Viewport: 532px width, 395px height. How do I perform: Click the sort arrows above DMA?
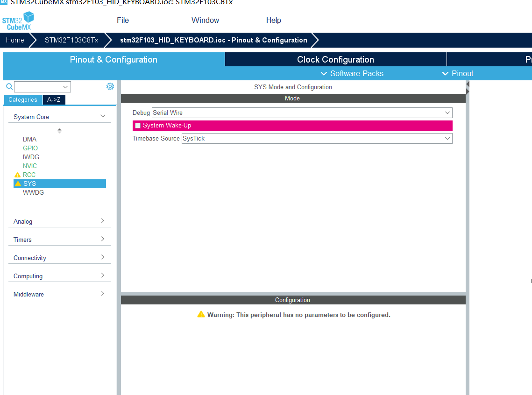coord(59,131)
